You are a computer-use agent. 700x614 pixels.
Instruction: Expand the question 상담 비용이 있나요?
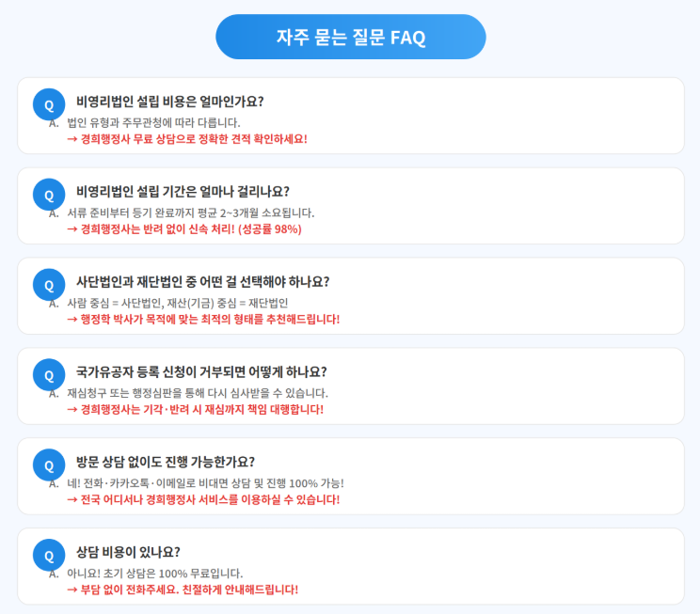pyautogui.click(x=128, y=552)
